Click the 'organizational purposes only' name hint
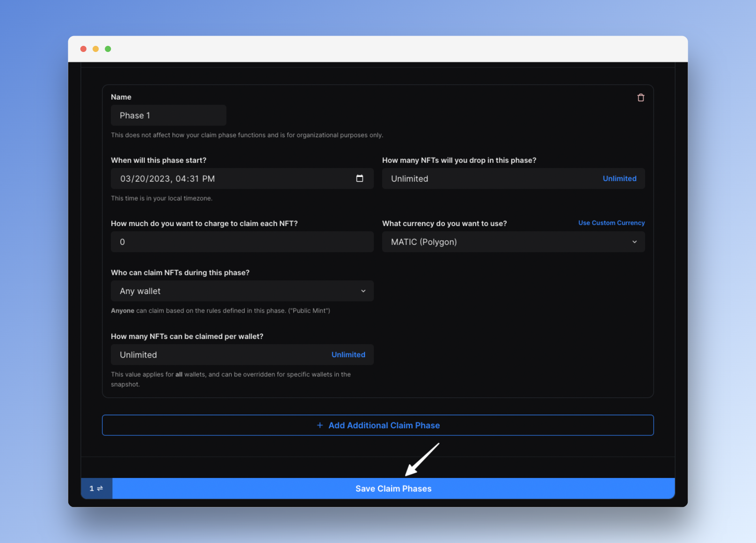Viewport: 756px width, 543px height. click(x=247, y=135)
